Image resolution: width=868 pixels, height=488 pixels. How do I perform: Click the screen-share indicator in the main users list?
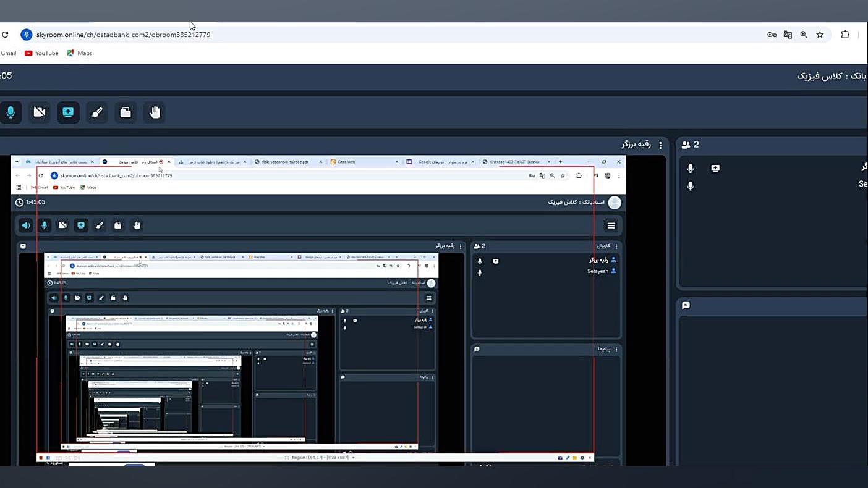click(715, 168)
